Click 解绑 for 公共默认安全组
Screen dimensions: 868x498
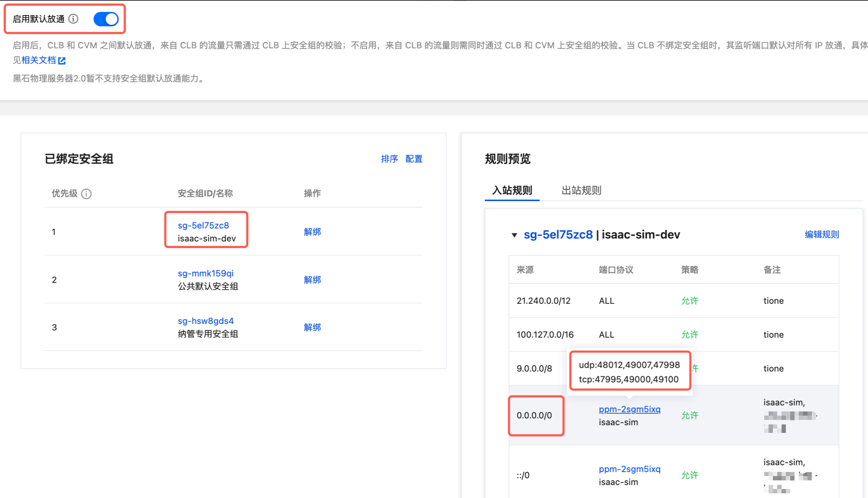312,280
